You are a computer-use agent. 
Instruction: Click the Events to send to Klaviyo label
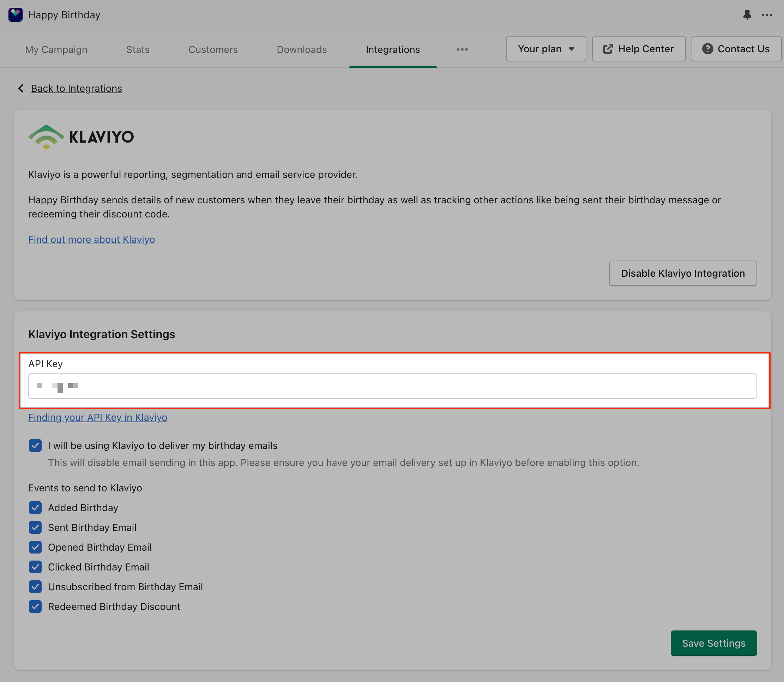pyautogui.click(x=85, y=488)
